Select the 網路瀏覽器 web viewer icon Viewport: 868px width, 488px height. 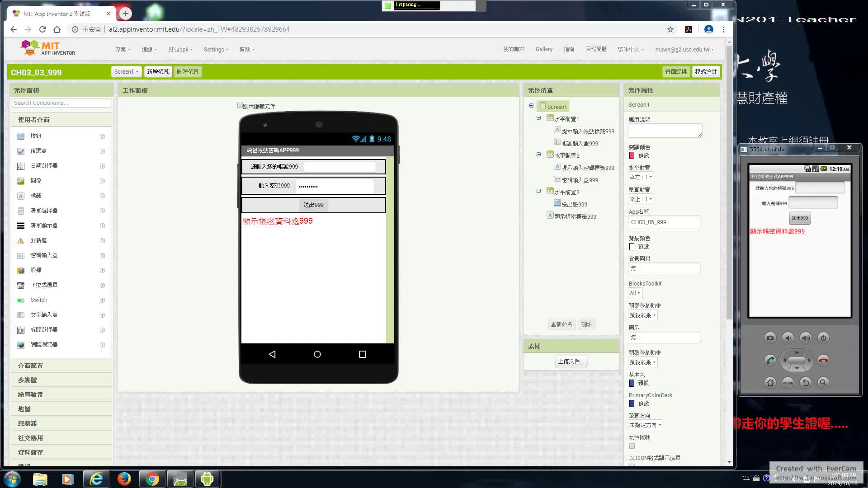pyautogui.click(x=21, y=345)
